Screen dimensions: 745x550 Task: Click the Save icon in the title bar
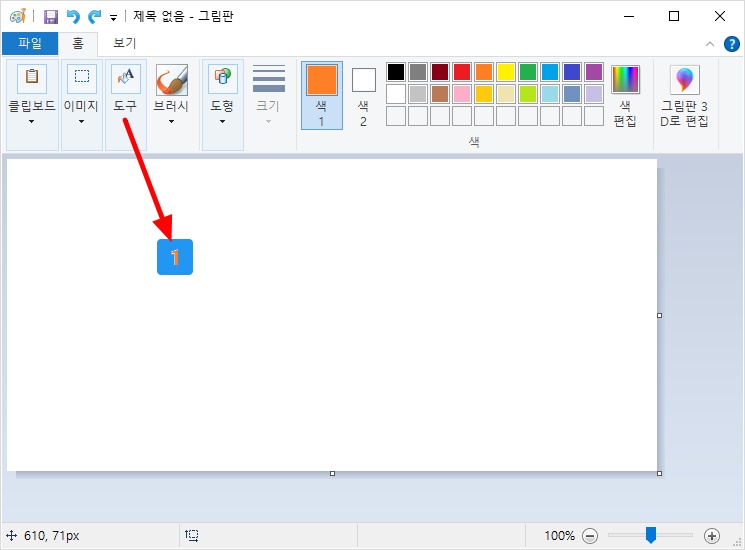(50, 17)
